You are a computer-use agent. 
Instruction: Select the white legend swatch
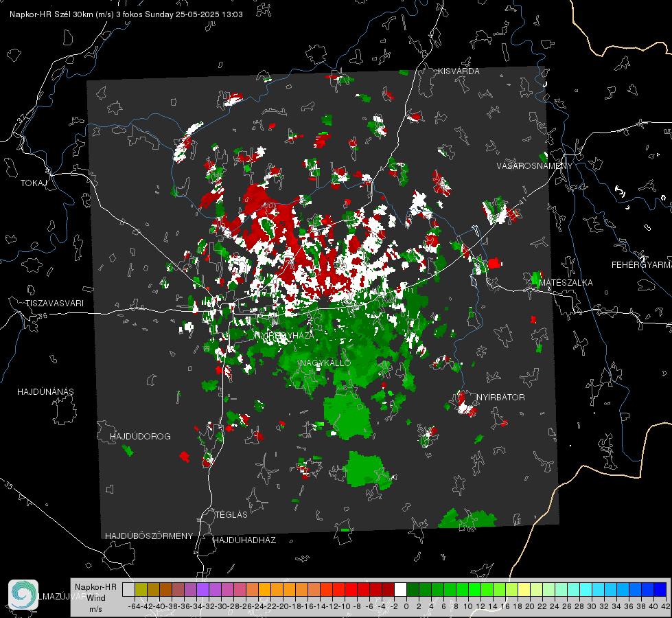[400, 589]
